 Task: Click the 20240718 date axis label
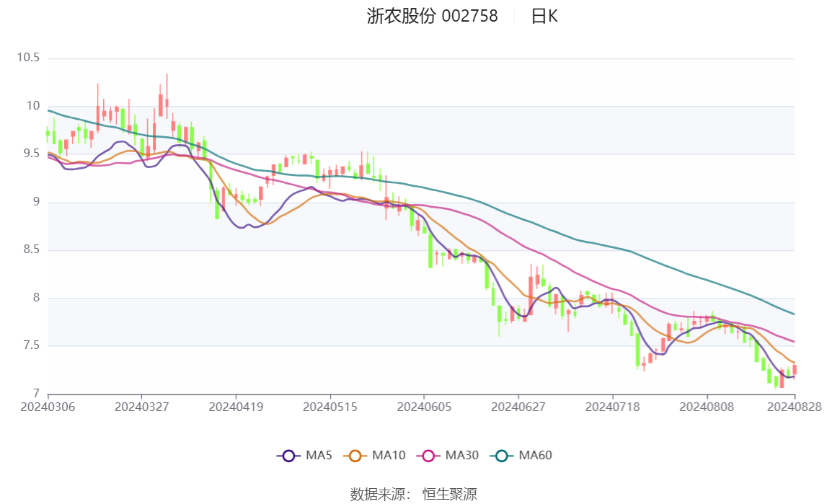pyautogui.click(x=612, y=407)
